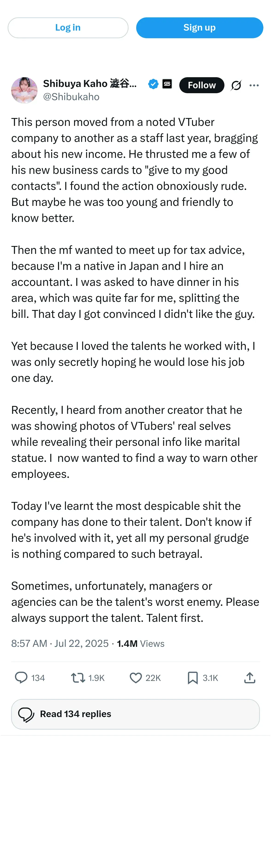Image resolution: width=271 pixels, height=868 pixels.
Task: Click the Log in button
Action: (x=68, y=28)
